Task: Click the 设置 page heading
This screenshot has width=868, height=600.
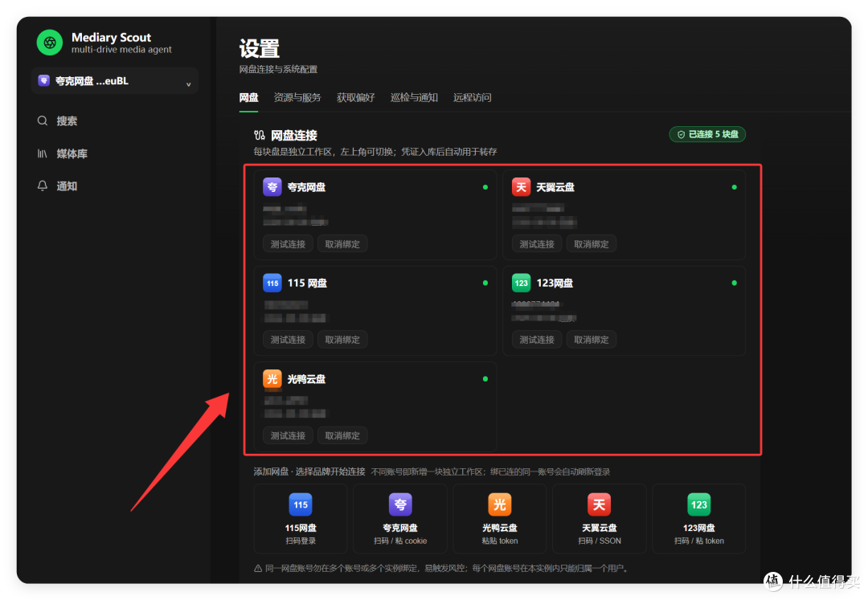Action: coord(259,49)
